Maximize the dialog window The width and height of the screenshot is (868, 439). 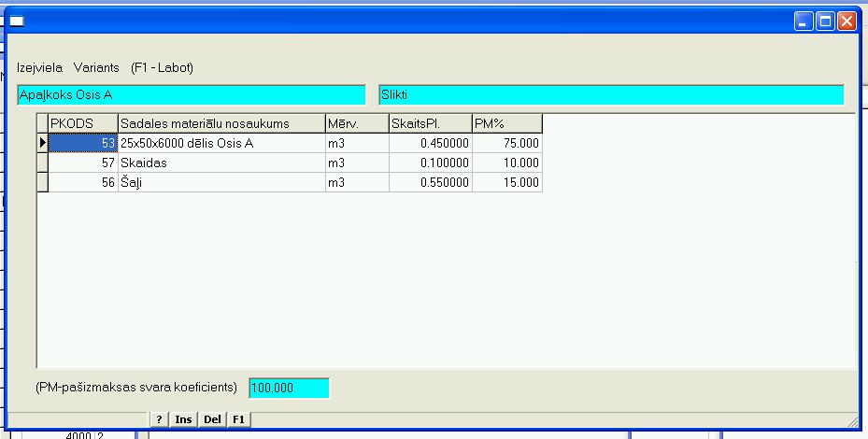825,21
